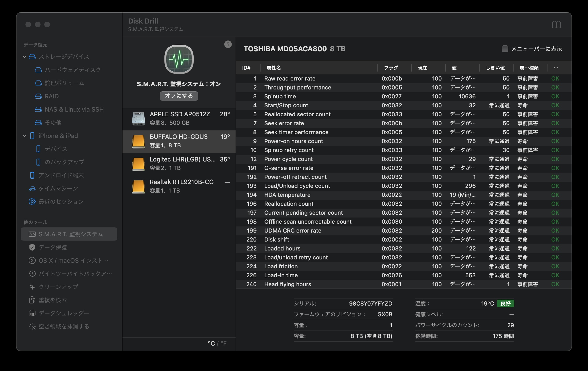Image resolution: width=588 pixels, height=371 pixels.
Task: Select UDMA CRC error rate row
Action: click(x=404, y=231)
